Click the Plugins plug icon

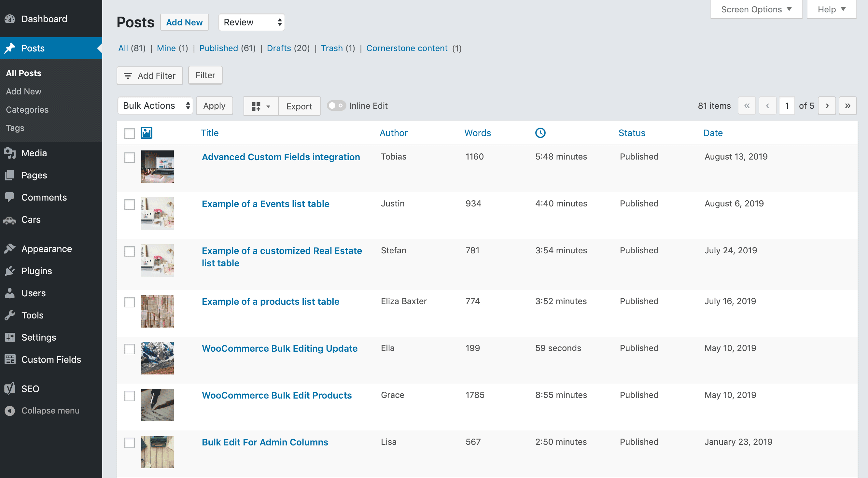[10, 271]
